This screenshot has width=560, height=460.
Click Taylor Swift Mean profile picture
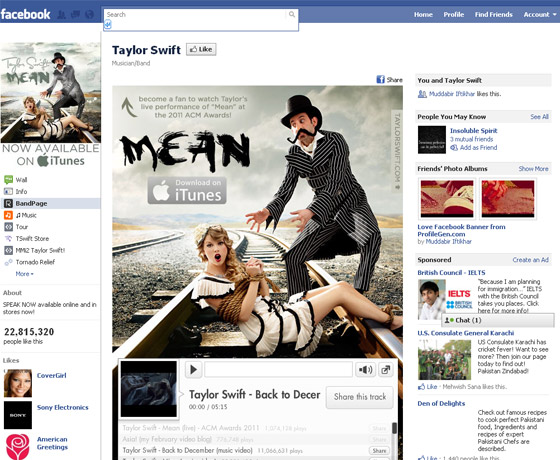pos(50,92)
